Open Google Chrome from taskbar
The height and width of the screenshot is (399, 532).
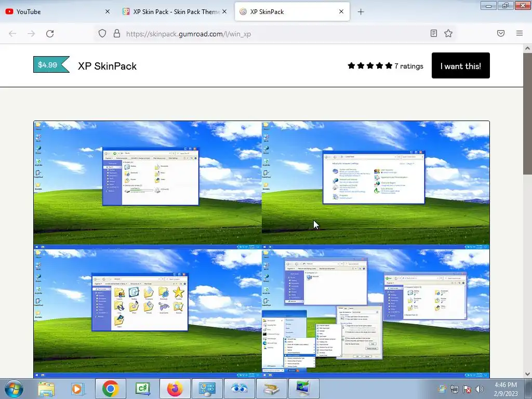[x=110, y=389]
